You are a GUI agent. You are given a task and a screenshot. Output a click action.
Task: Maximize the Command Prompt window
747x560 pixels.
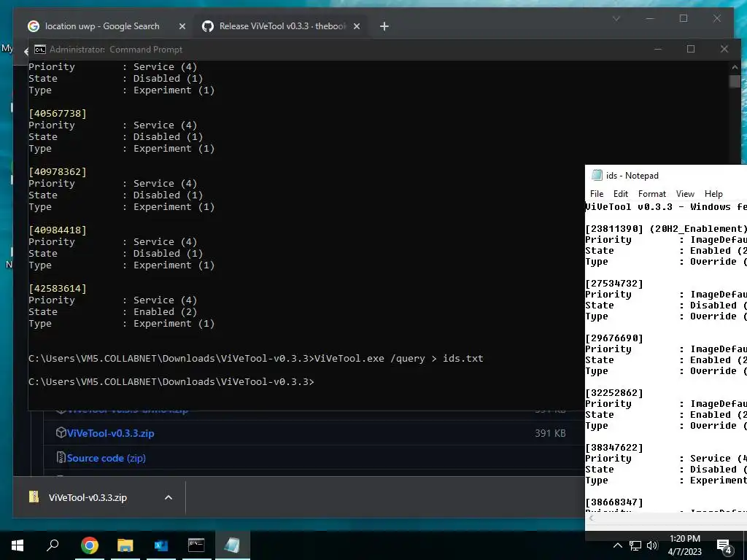(691, 49)
